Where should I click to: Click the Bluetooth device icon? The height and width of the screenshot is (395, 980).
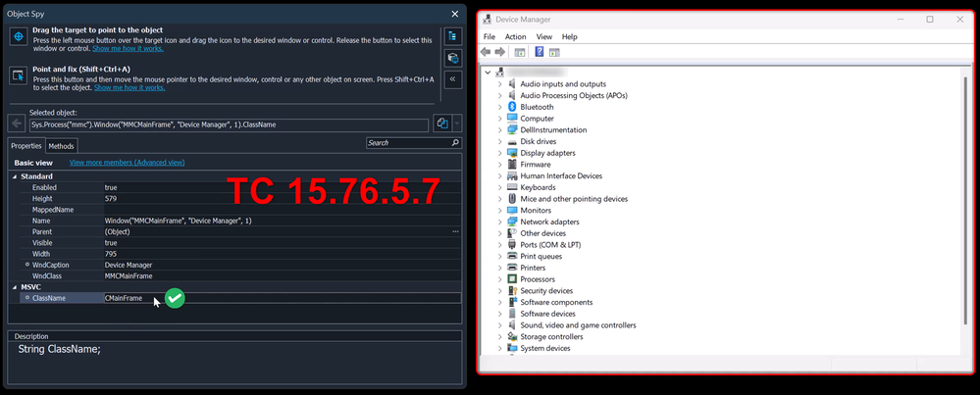511,107
